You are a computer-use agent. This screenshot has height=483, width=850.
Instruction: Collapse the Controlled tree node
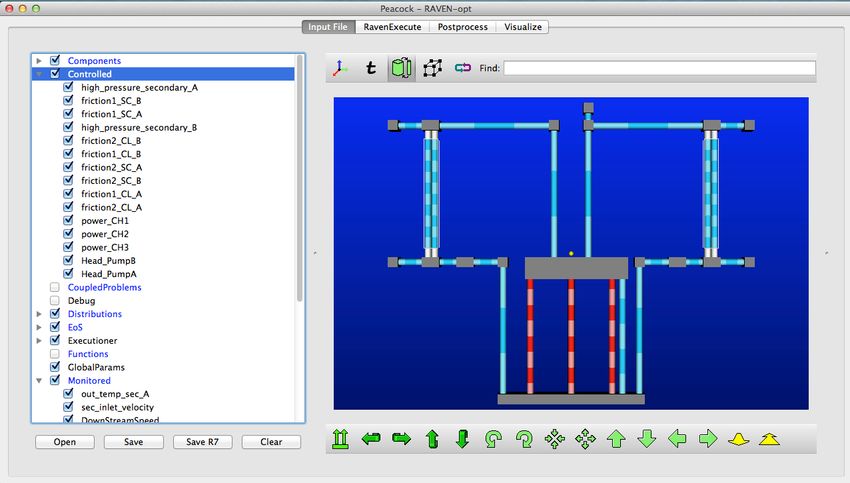(39, 74)
